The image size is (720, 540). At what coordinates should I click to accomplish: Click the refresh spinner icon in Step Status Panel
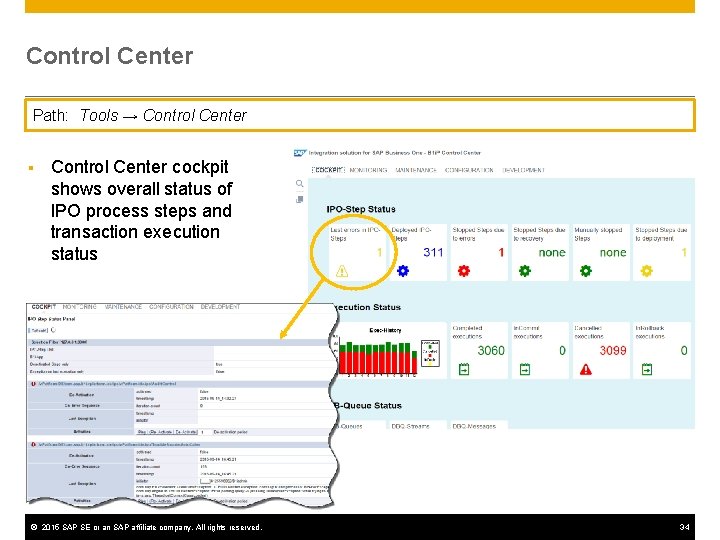[53, 330]
